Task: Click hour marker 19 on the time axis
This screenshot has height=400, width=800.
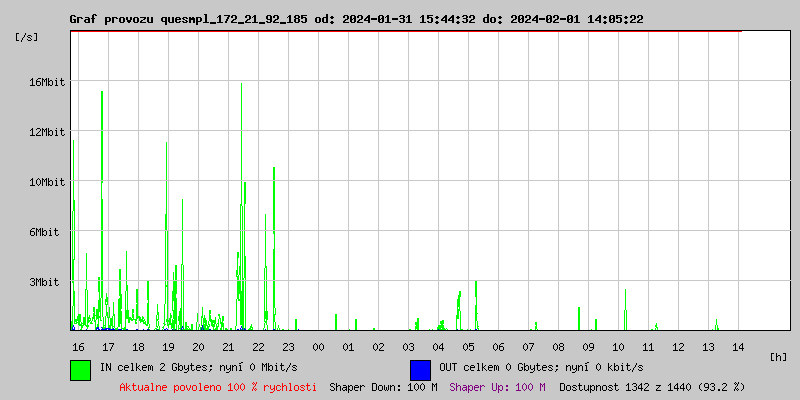Action: [168, 346]
